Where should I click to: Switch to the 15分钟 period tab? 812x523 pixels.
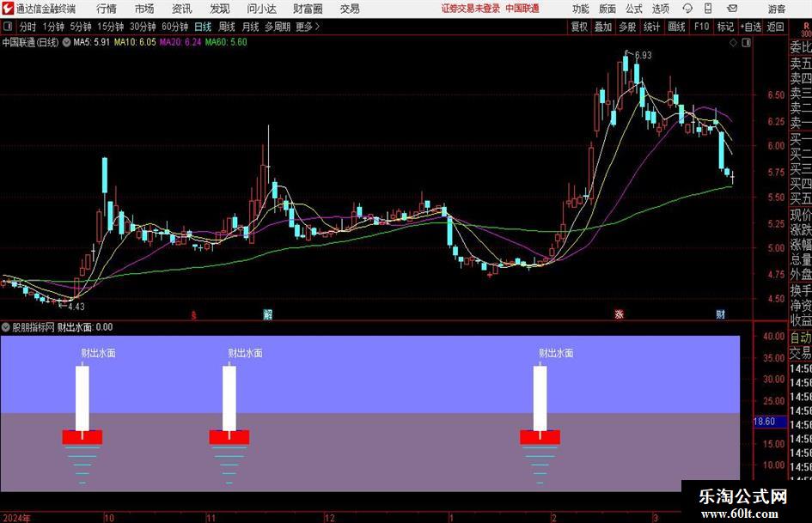(x=111, y=27)
